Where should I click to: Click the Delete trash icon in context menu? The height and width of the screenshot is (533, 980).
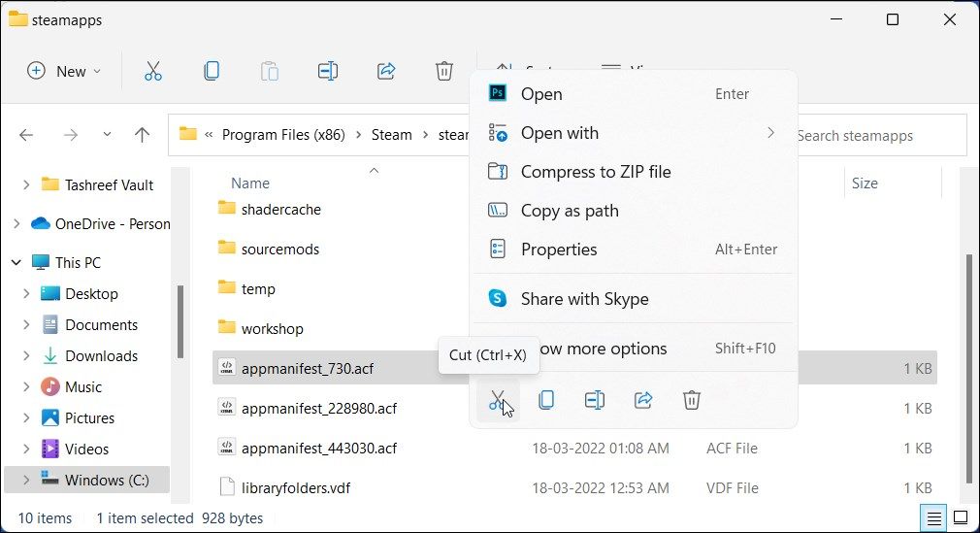(x=692, y=400)
